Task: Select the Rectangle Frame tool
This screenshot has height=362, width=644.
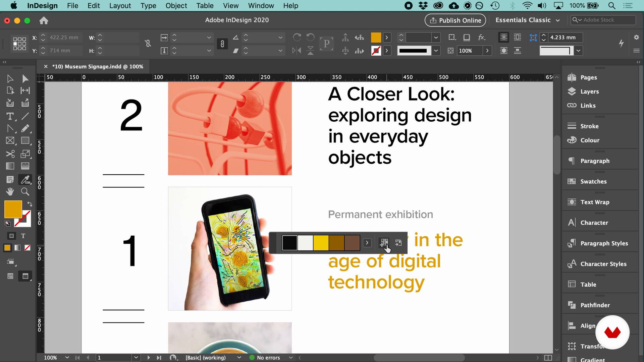Action: 10,141
